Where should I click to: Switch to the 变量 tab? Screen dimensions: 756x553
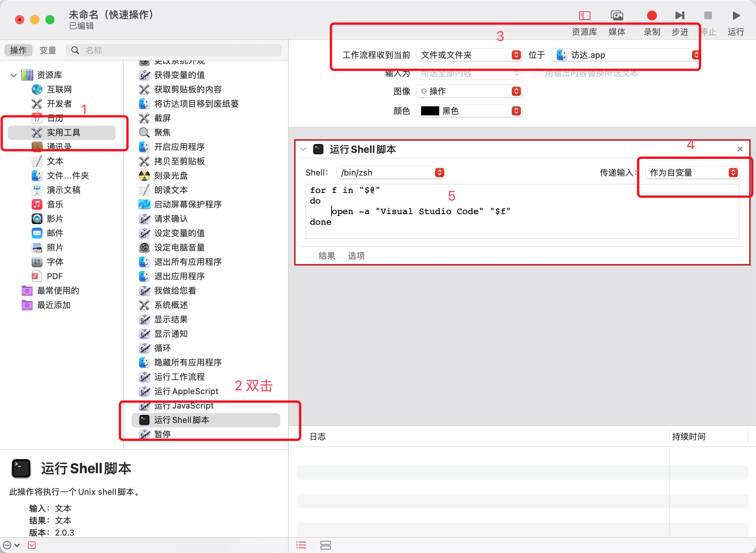pyautogui.click(x=48, y=50)
